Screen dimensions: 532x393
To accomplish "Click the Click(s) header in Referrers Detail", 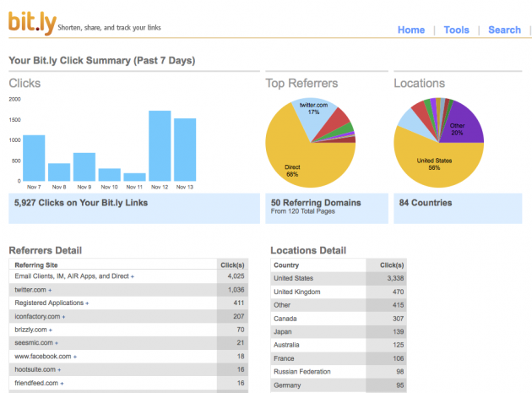I will pyautogui.click(x=232, y=265).
